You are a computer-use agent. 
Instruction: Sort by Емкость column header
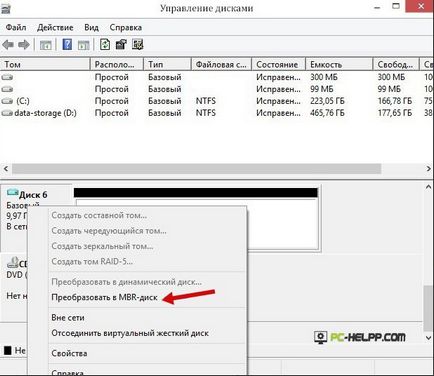click(x=339, y=64)
